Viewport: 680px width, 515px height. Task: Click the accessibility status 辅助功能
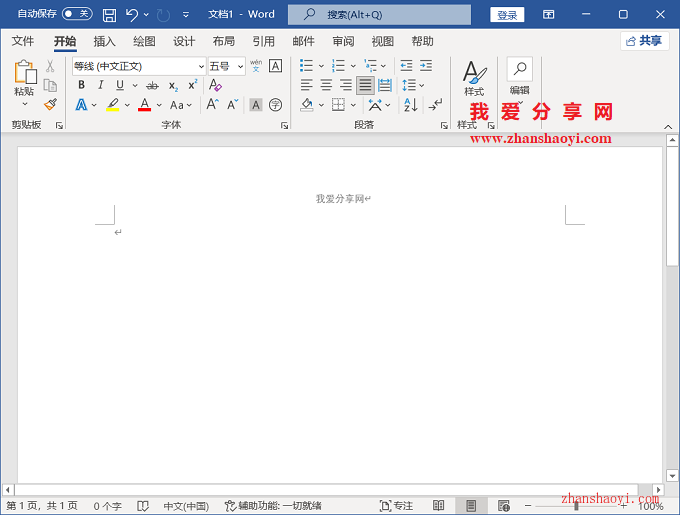coord(273,506)
